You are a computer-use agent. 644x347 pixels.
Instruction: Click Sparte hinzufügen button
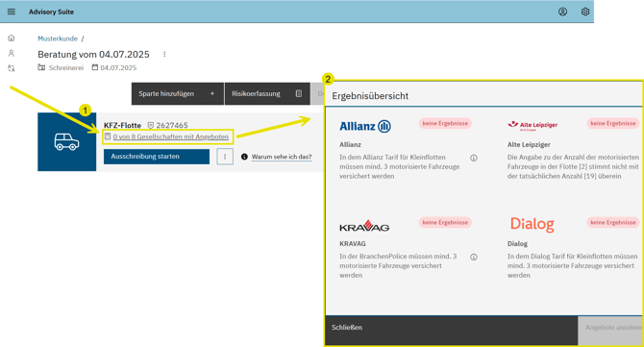point(178,93)
